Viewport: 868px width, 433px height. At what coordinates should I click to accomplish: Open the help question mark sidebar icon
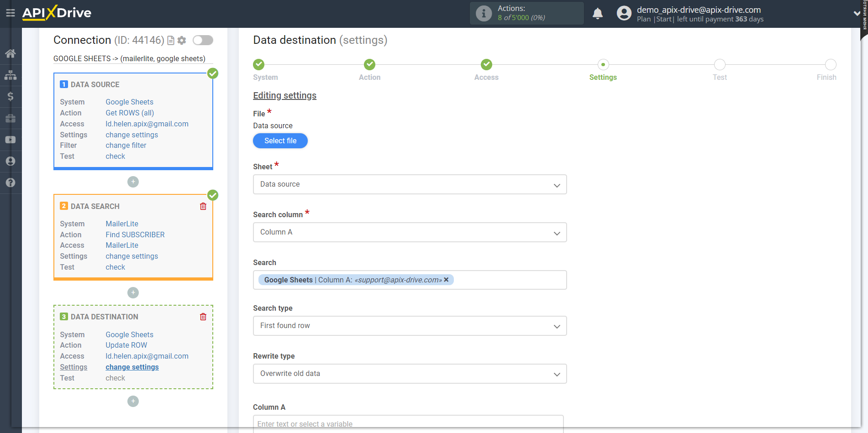11,183
